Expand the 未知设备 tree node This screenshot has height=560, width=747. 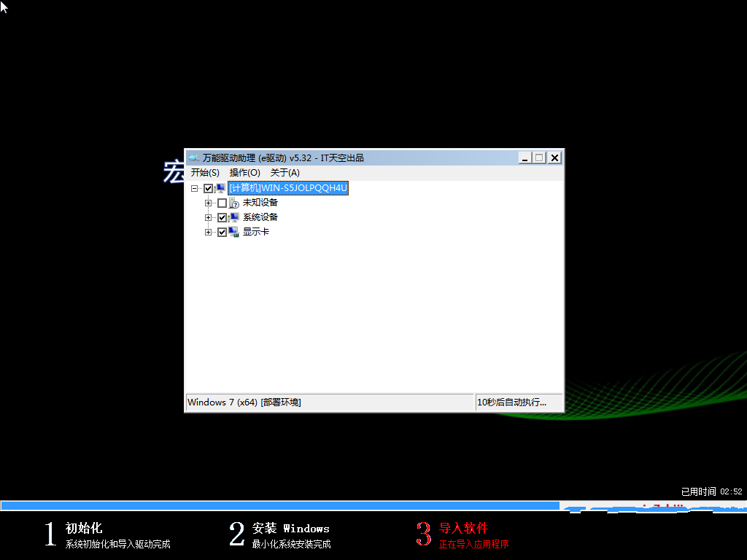[x=208, y=203]
